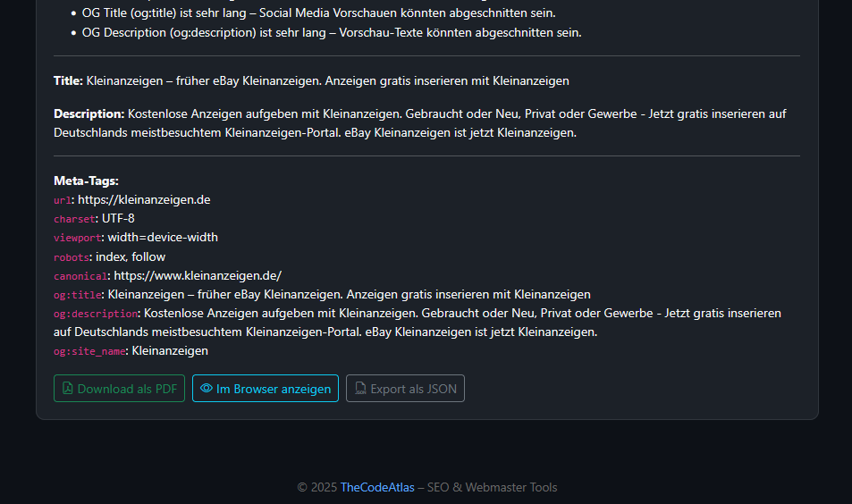Click the url meta tag label
Screen dimensions: 852x504
[63, 200]
